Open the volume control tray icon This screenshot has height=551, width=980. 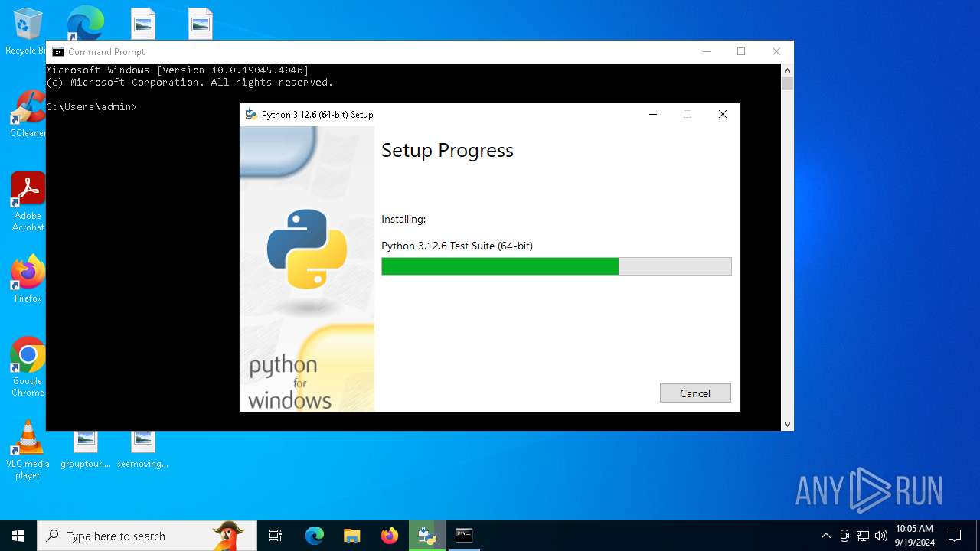click(881, 536)
